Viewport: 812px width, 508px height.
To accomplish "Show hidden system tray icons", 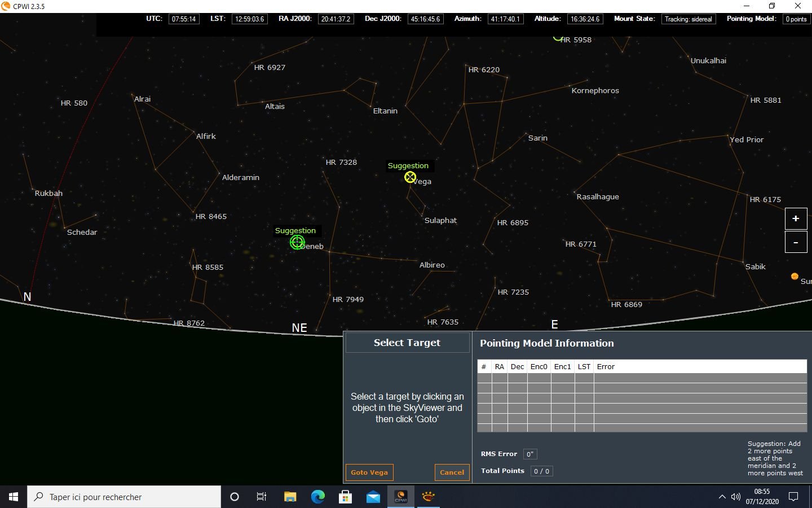I will [722, 497].
